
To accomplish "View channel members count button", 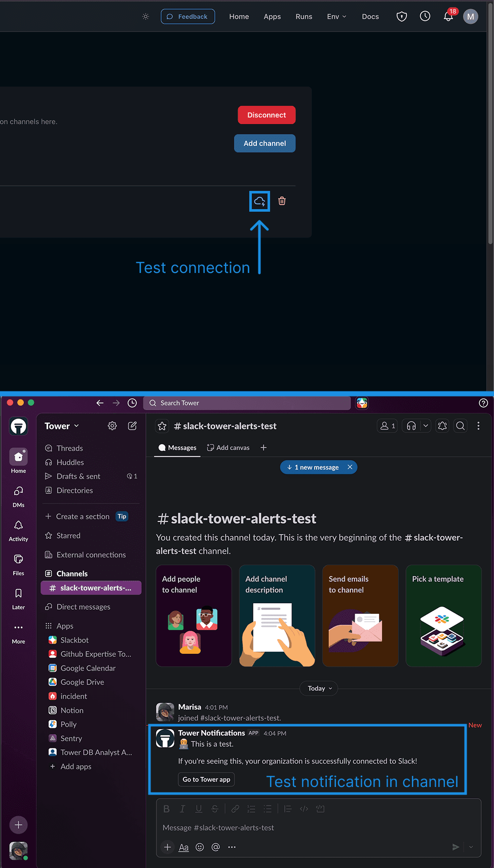I will [388, 426].
